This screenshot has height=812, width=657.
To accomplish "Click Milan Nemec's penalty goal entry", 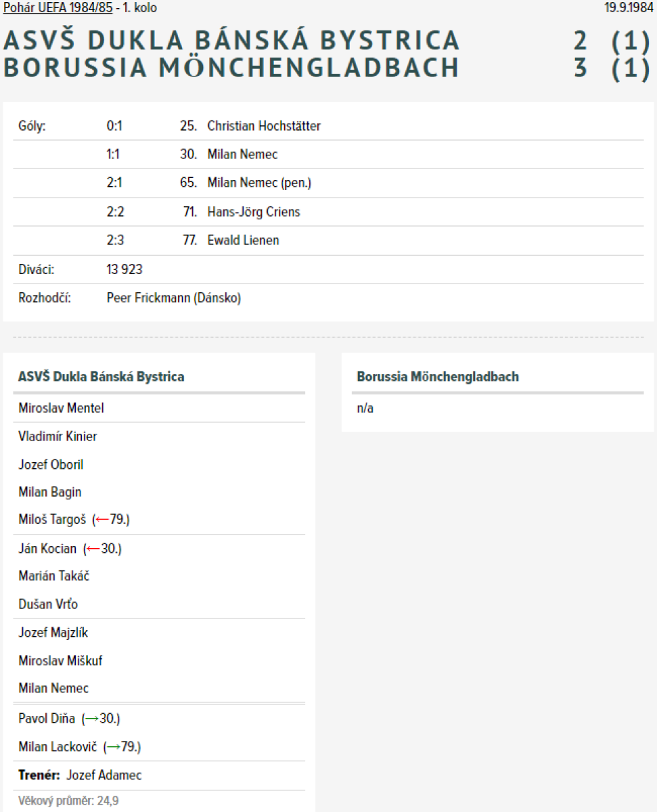I will click(x=259, y=183).
